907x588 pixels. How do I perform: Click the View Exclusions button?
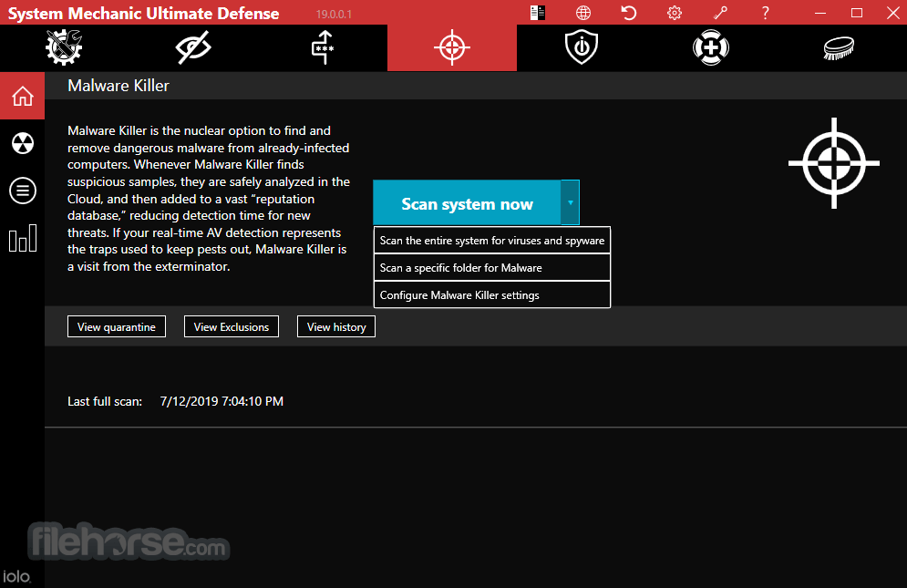232,326
